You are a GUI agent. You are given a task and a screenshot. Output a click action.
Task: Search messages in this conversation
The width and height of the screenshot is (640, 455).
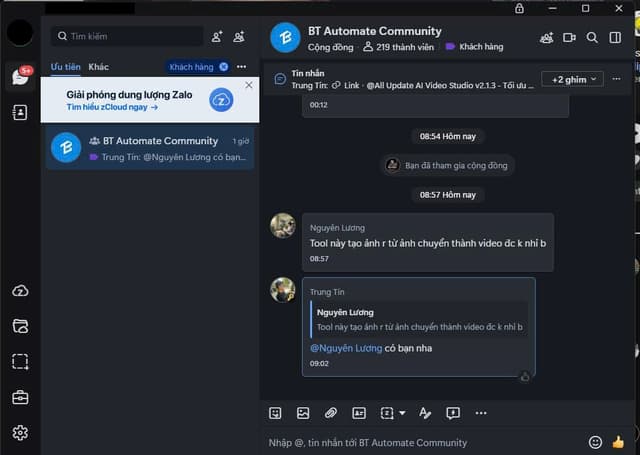coord(592,38)
